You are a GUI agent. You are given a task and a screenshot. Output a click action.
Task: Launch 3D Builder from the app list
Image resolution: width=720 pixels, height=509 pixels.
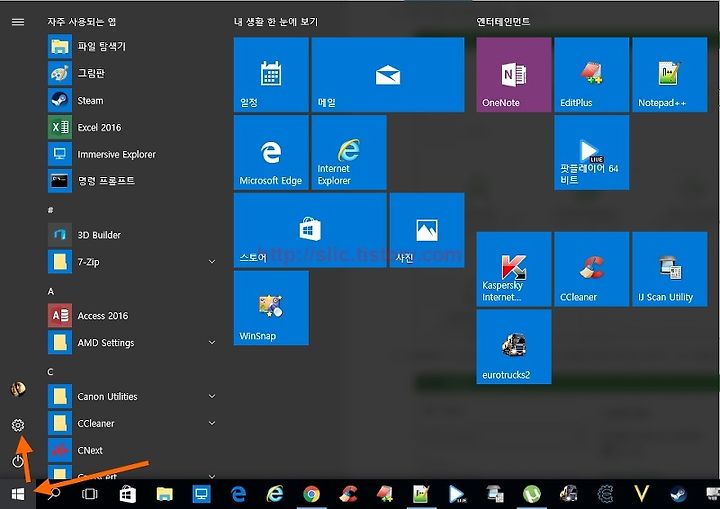(x=132, y=235)
